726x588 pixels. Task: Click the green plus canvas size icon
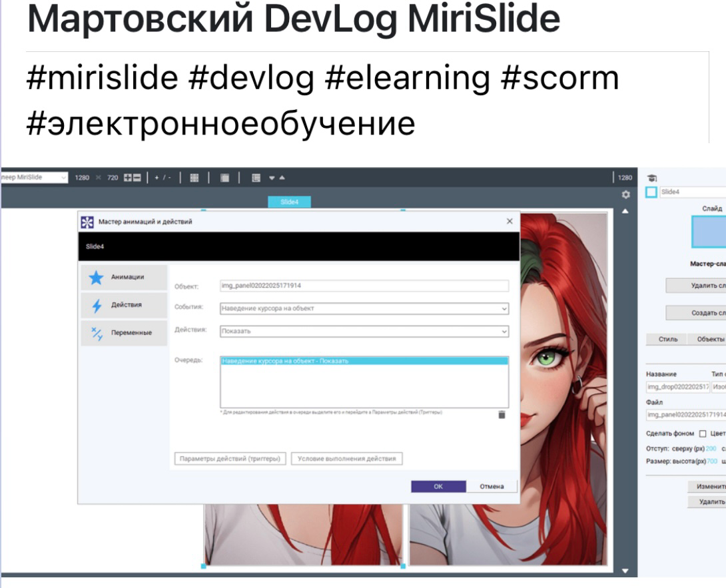pos(128,177)
